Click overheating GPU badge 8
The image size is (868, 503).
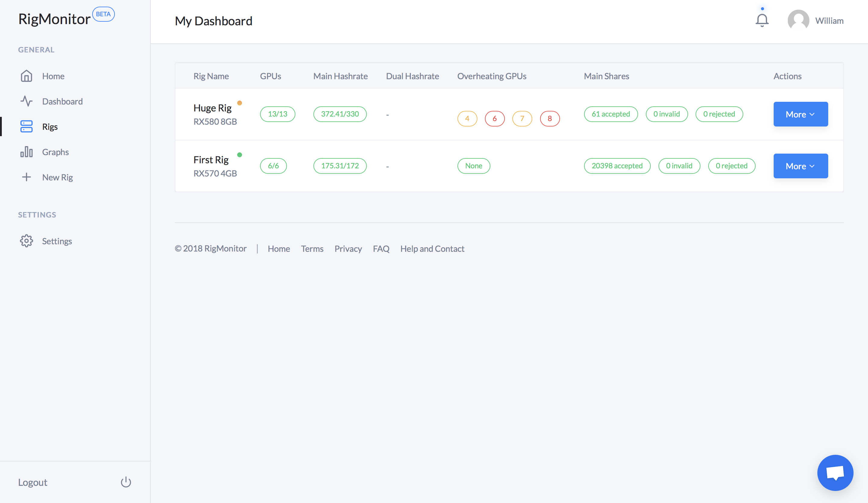click(x=550, y=118)
